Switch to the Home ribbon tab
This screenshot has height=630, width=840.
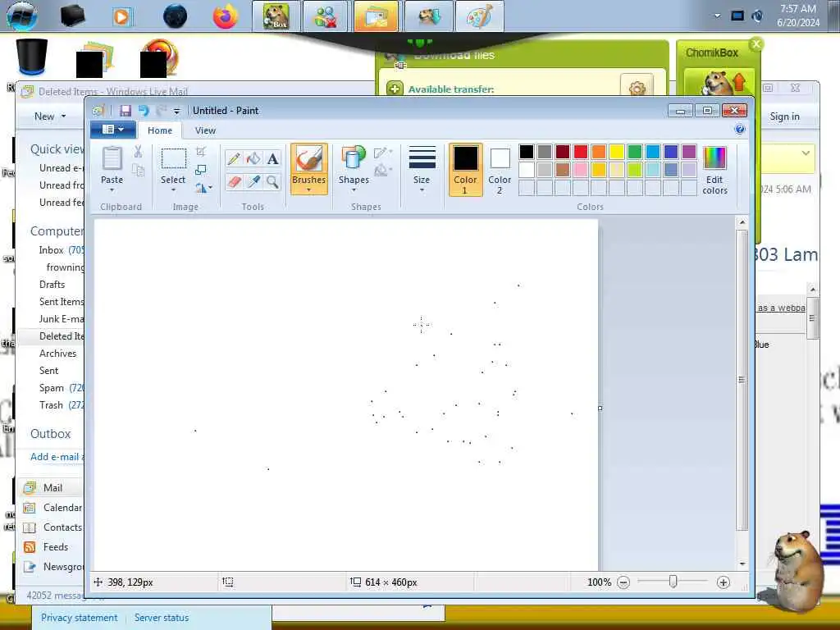pyautogui.click(x=160, y=130)
